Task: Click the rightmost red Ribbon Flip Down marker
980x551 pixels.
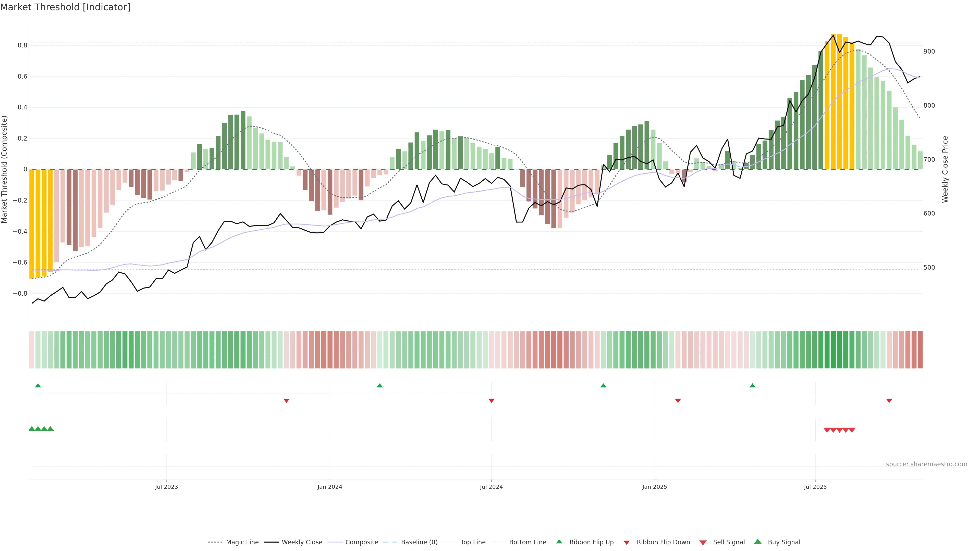Action: [x=889, y=400]
